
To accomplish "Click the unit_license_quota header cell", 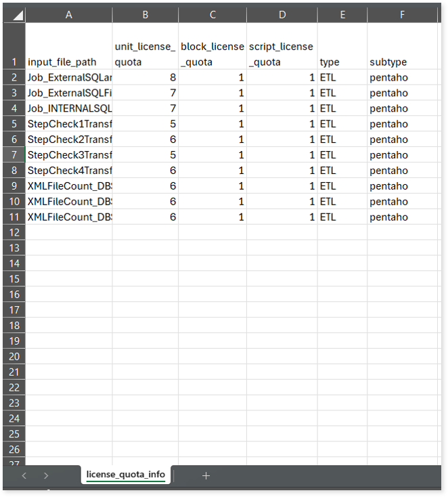I will tap(145, 54).
